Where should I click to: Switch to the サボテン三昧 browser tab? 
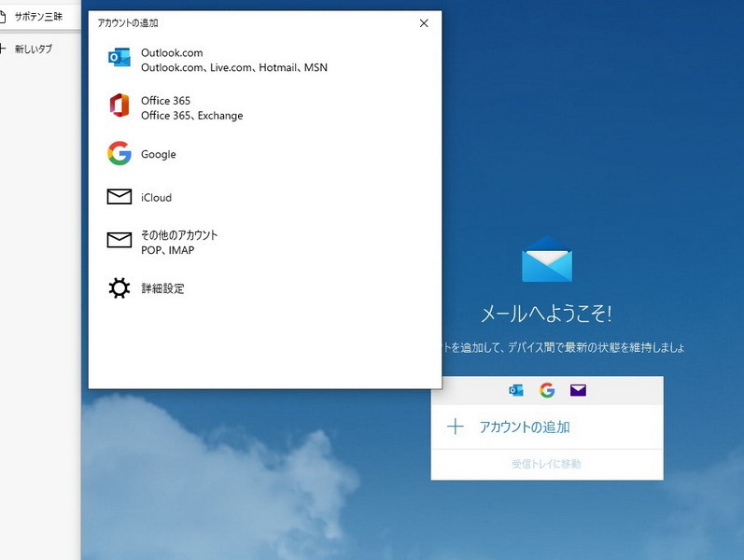[x=39, y=17]
